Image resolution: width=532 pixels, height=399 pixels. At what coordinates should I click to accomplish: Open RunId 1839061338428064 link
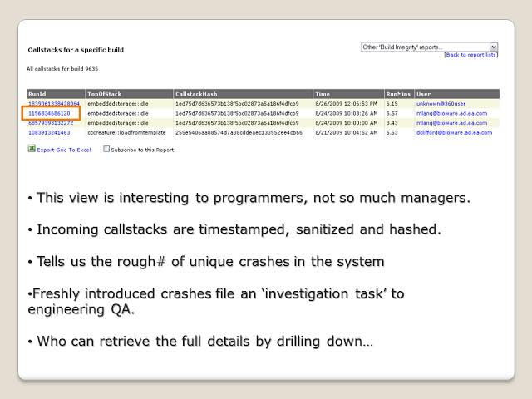(54, 103)
